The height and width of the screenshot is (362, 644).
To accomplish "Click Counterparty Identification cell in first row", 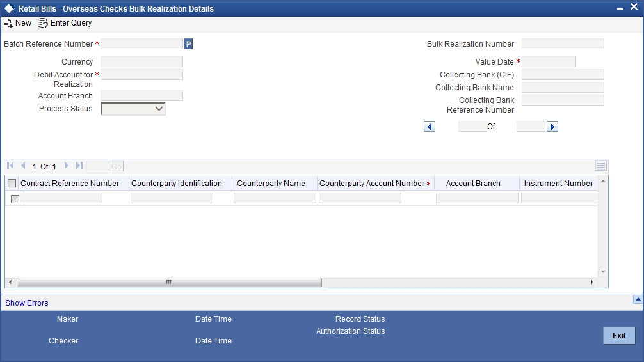I will pyautogui.click(x=172, y=198).
